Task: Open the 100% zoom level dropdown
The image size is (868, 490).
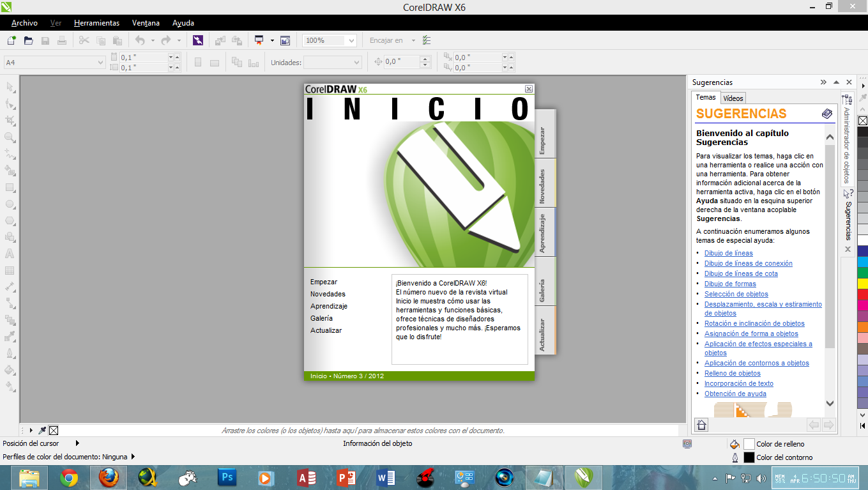Action: [351, 40]
